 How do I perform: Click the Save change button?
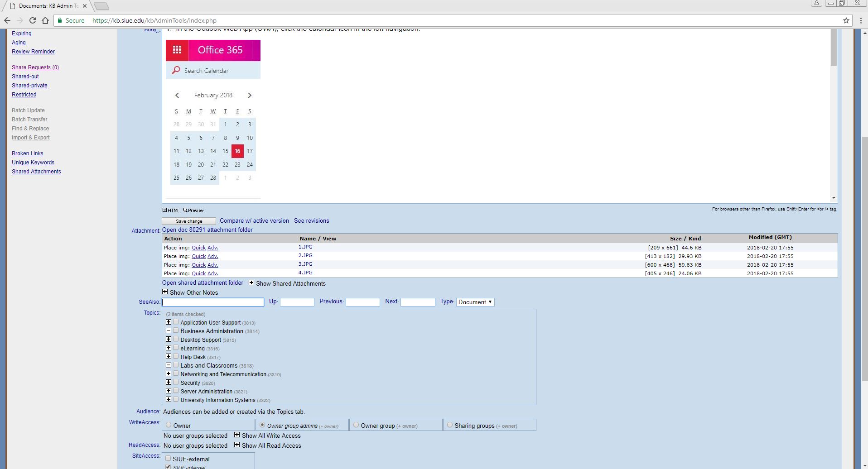pos(189,221)
